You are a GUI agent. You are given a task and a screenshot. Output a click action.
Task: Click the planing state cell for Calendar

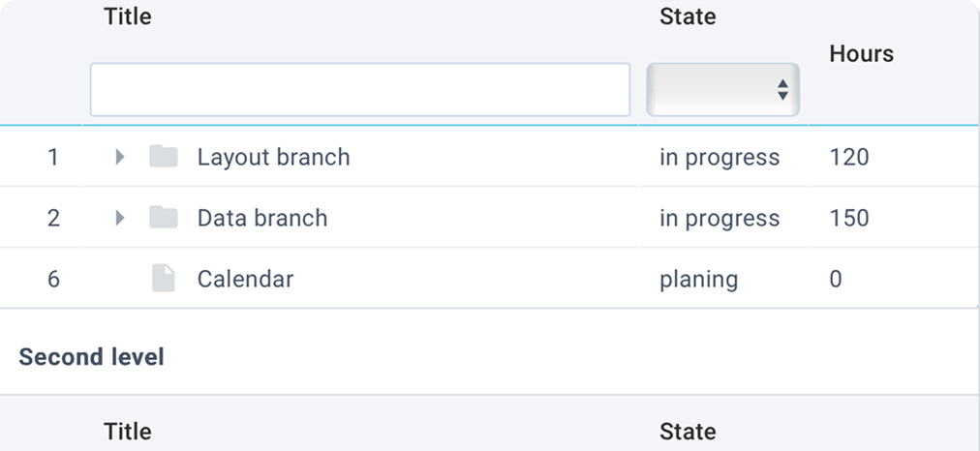698,280
